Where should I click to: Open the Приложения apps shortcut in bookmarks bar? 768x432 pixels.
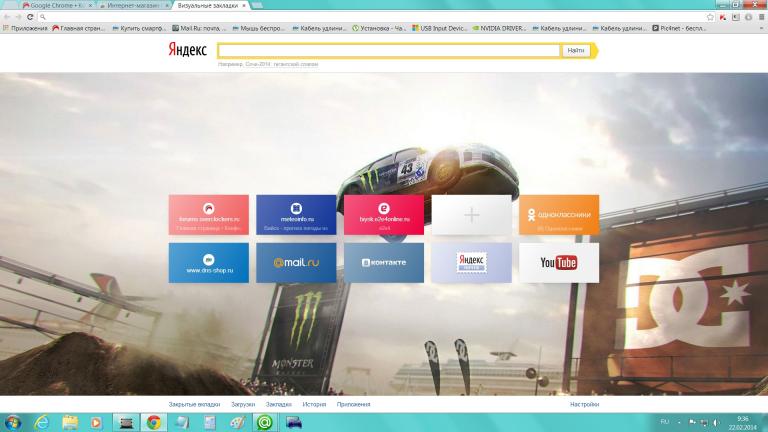point(25,28)
